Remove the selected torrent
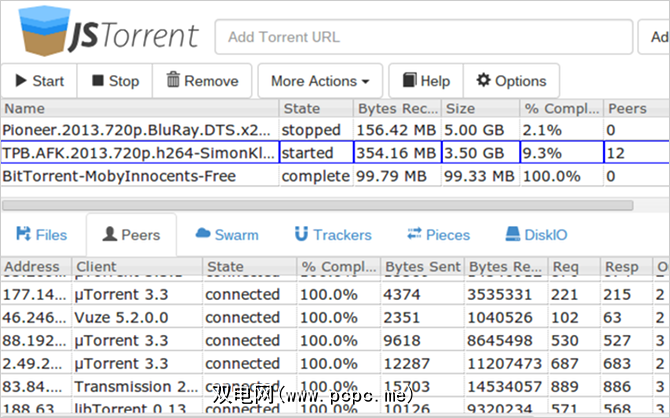 pos(202,81)
